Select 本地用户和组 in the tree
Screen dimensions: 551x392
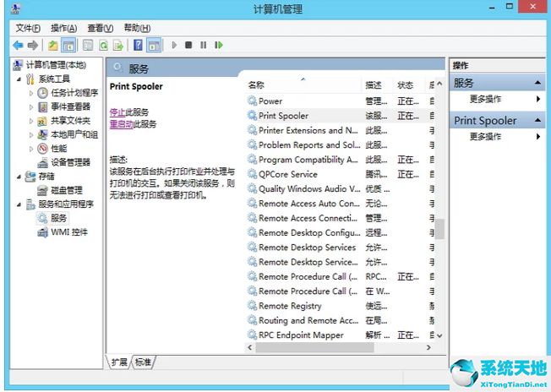pos(74,134)
